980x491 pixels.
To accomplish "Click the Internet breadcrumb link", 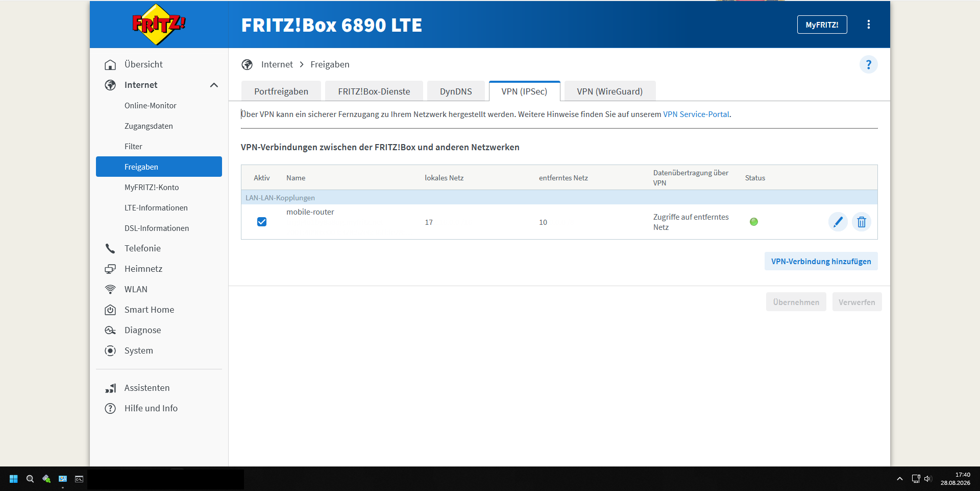I will click(277, 64).
